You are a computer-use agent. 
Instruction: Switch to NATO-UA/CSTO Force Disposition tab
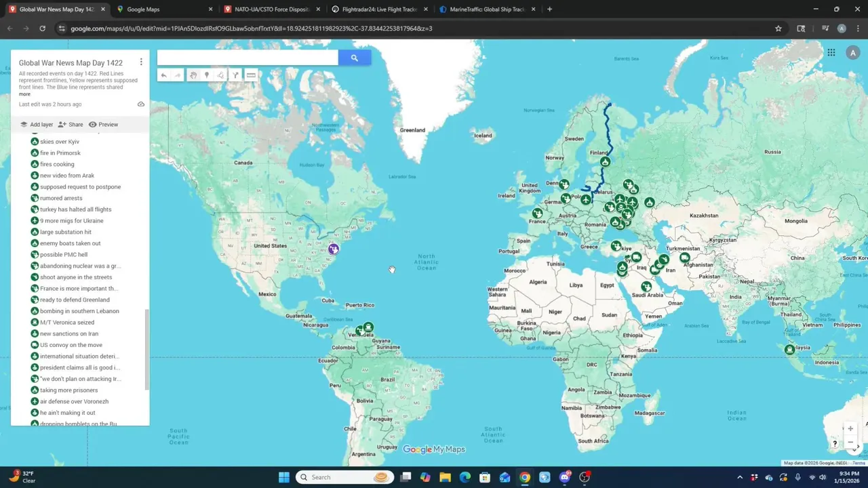pos(271,9)
